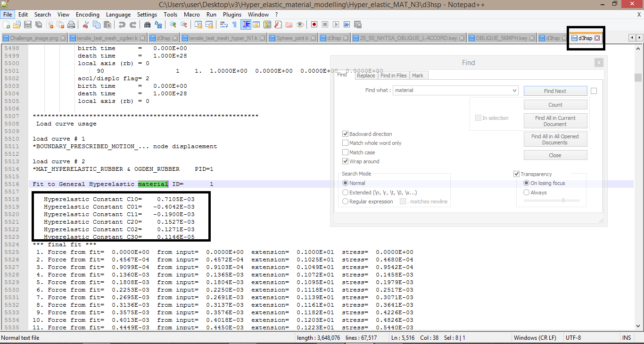Select Regular expression search mode
Screen dimensions: 644x344
tap(346, 201)
